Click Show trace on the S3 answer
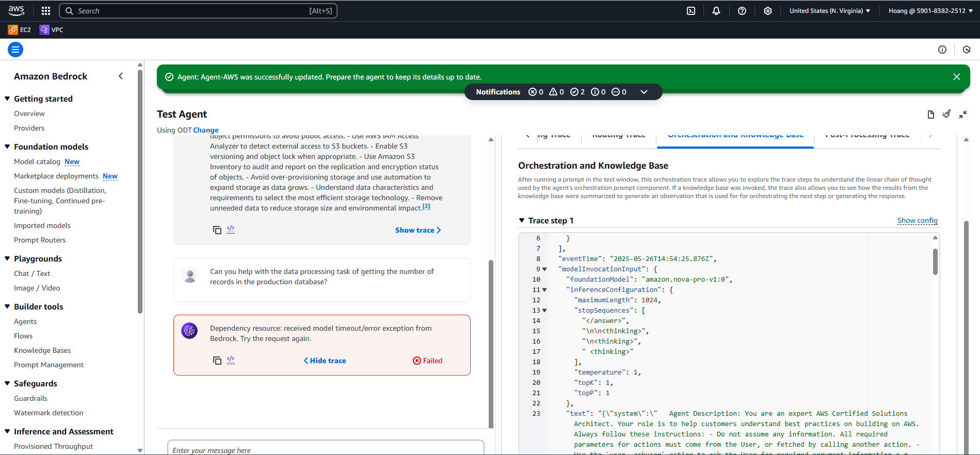Image resolution: width=980 pixels, height=455 pixels. [x=418, y=230]
